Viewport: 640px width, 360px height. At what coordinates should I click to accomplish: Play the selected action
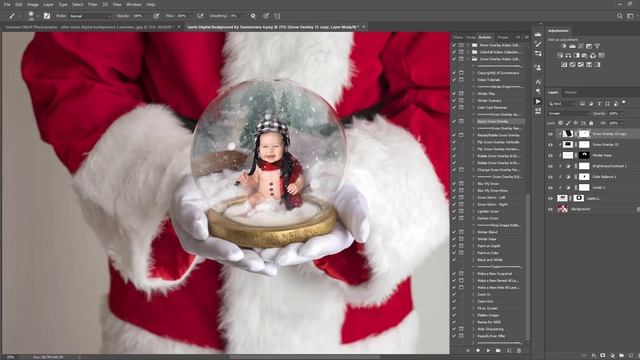[x=488, y=351]
